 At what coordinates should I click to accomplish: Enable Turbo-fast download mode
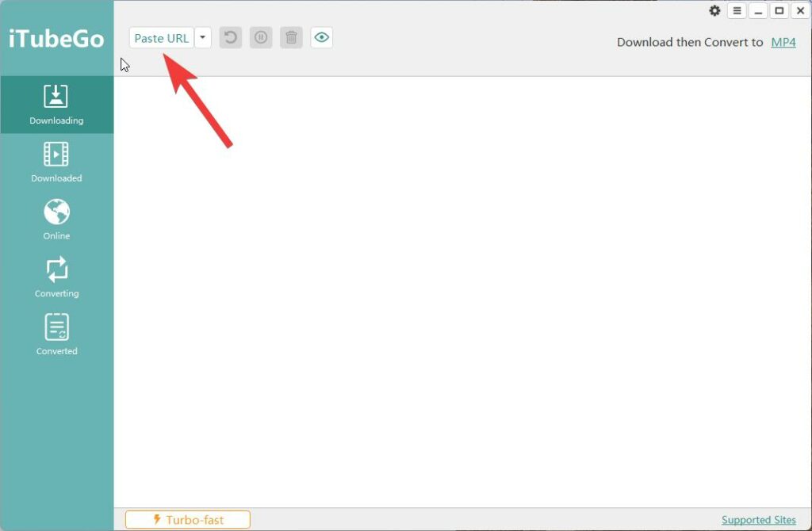[188, 518]
